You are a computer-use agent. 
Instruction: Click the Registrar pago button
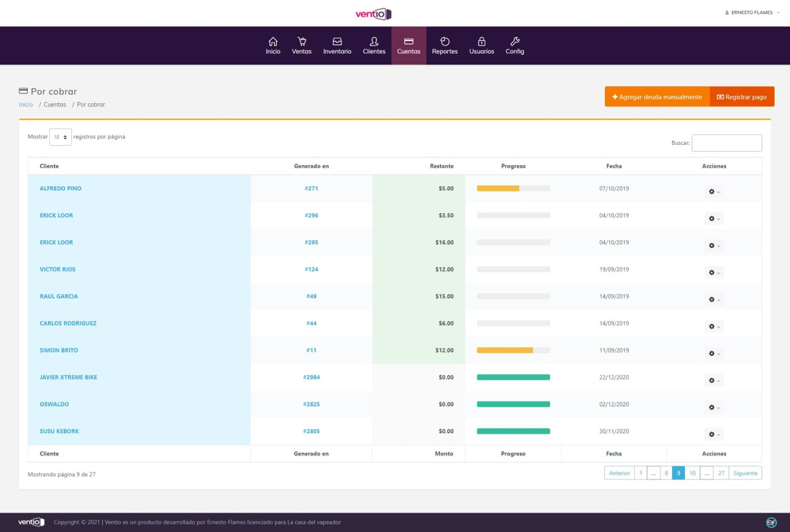click(x=741, y=96)
